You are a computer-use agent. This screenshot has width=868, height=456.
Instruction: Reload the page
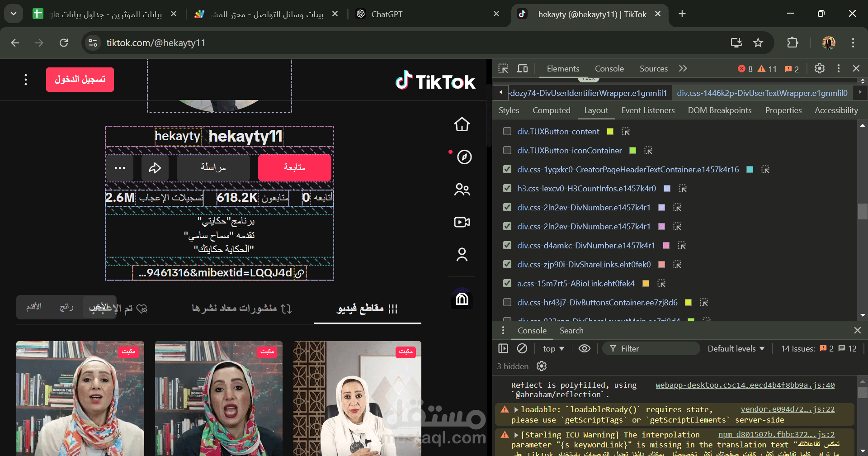pos(64,43)
